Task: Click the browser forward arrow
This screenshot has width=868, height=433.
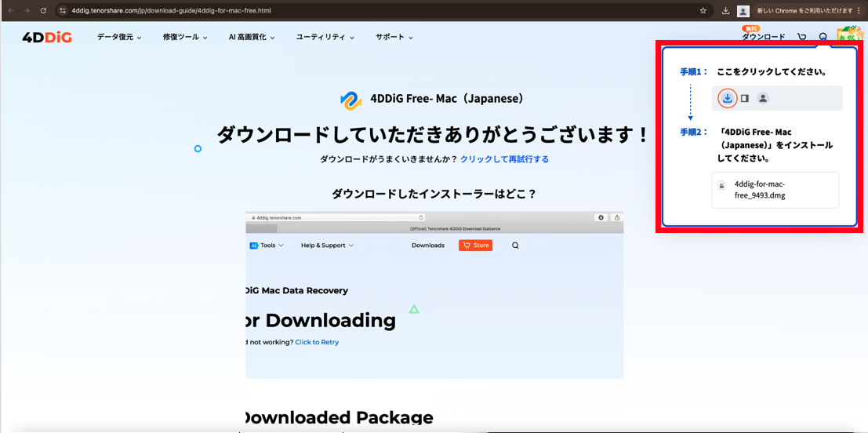Action: click(x=27, y=10)
